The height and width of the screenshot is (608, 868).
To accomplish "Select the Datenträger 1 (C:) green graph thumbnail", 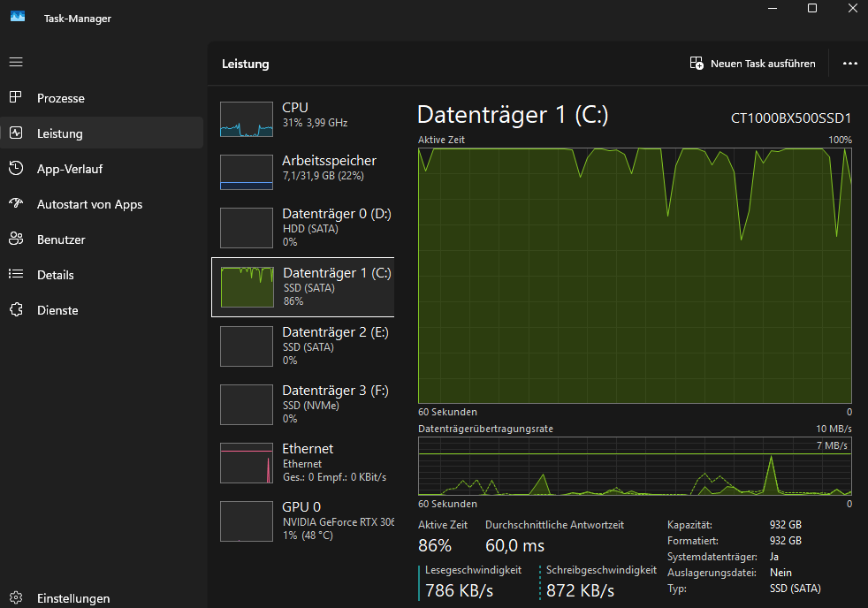I will pos(247,287).
